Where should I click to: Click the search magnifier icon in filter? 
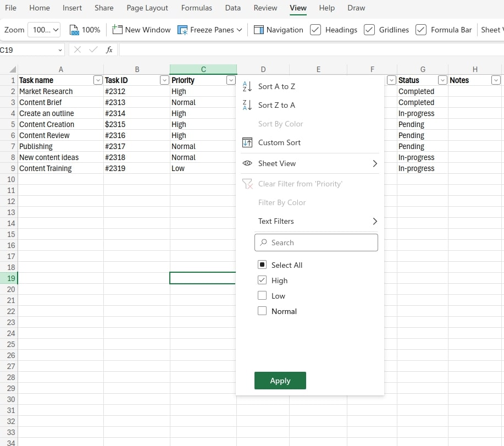click(264, 243)
